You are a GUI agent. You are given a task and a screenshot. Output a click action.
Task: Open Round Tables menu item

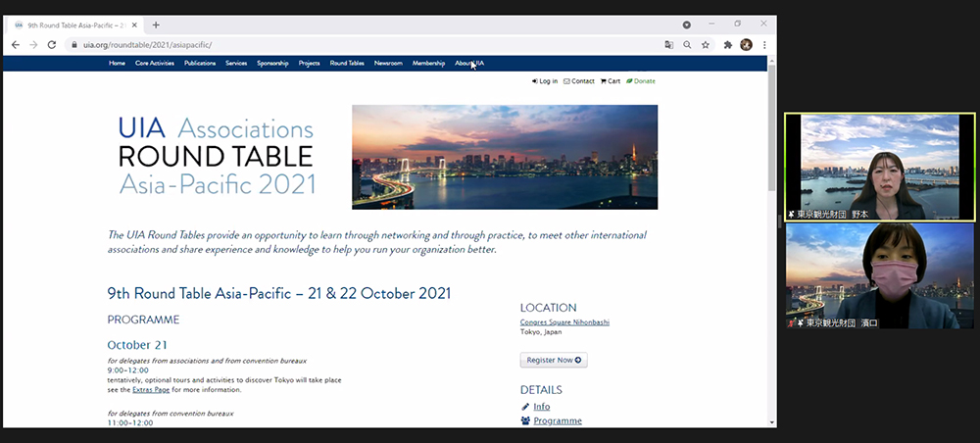[x=347, y=63]
